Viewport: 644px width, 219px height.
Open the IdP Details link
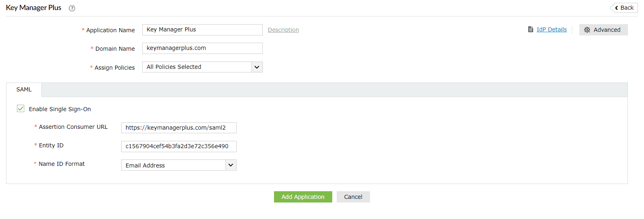552,29
